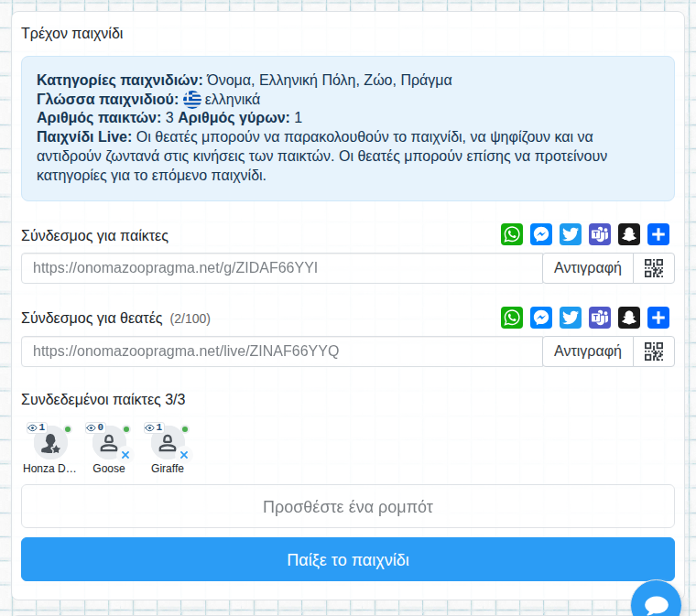Share spectator link on Twitter
The width and height of the screenshot is (696, 616).
click(571, 318)
